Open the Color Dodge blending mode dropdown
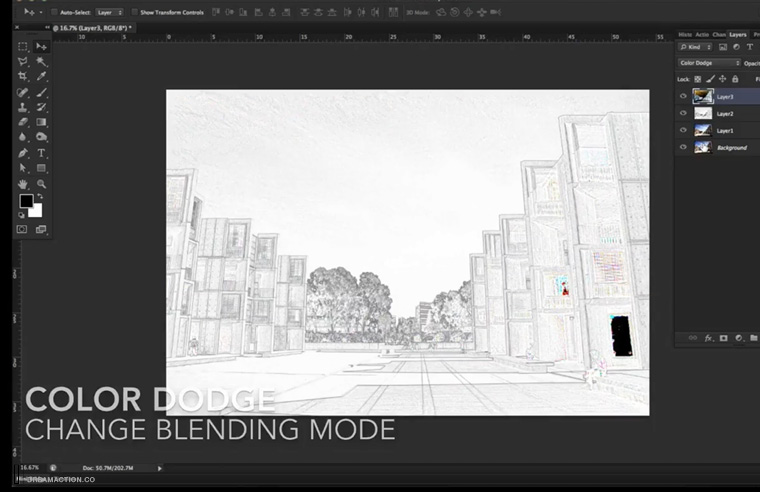The height and width of the screenshot is (492, 760). click(709, 63)
